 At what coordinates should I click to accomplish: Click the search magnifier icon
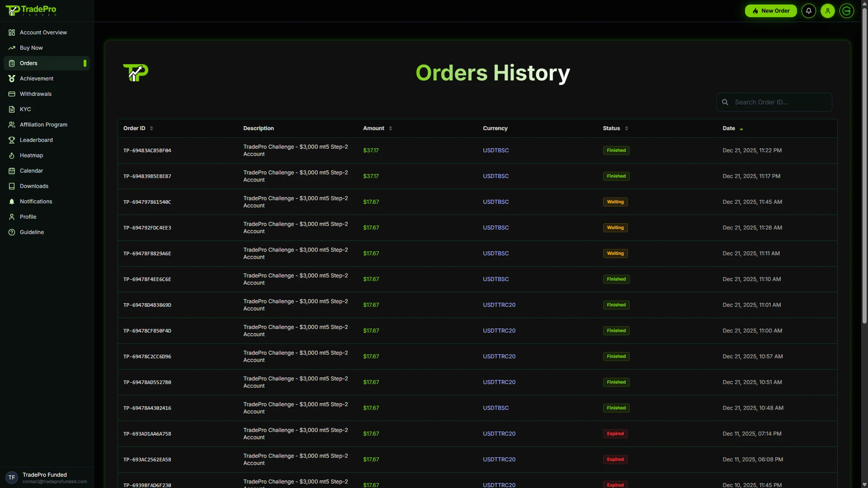coord(725,102)
